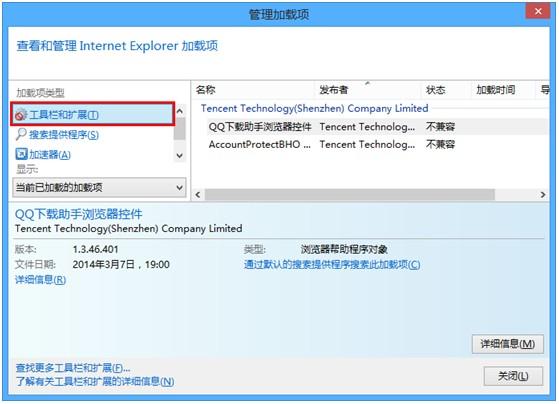Screen dimensions: 559x404
Task: Click QQ下载助手浏览器控件 details heading
Action: [79, 214]
